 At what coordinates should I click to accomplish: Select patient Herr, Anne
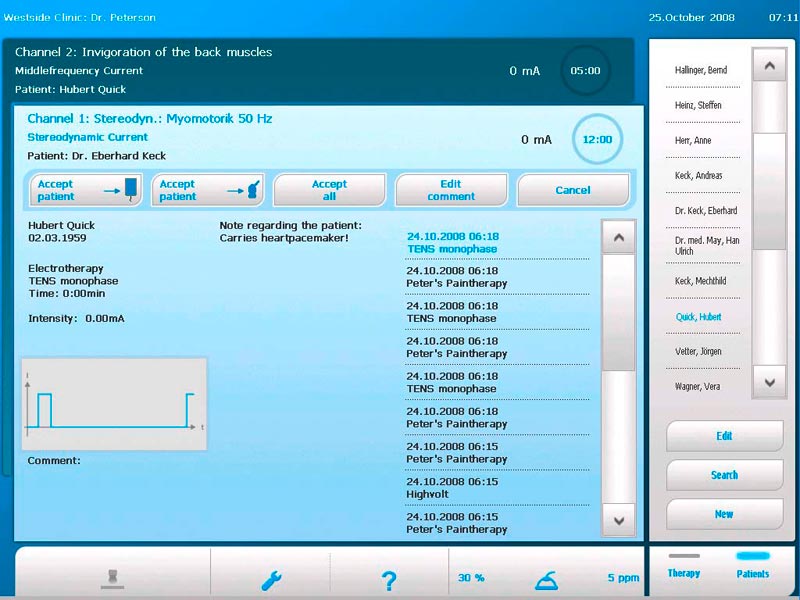[702, 140]
